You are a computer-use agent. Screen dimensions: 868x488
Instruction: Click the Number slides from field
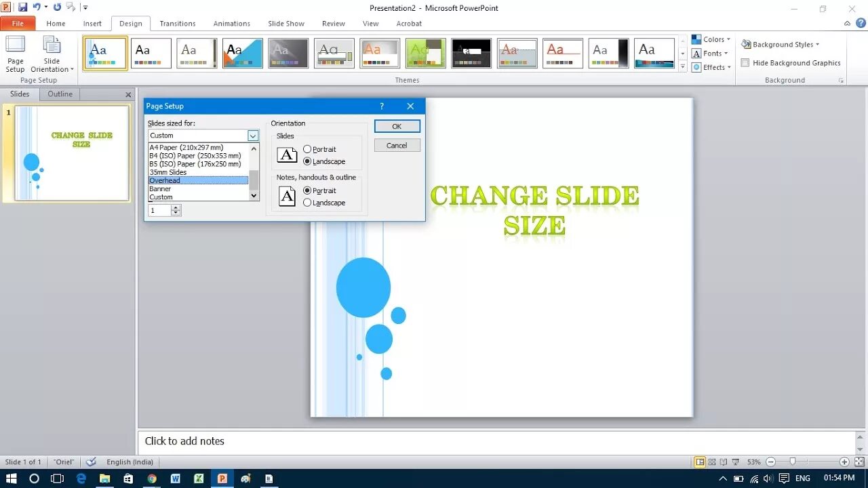click(x=160, y=210)
